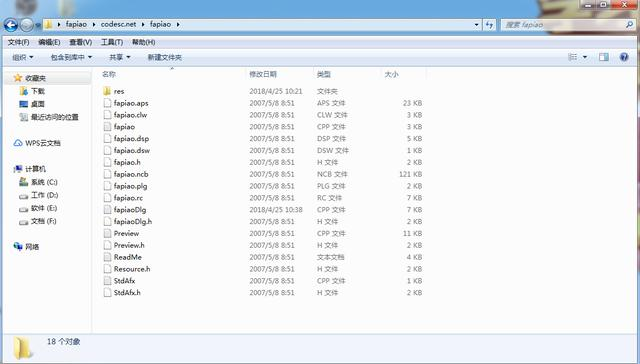Expand the 组织 dropdown
Screen dimensions: 640x364
(x=23, y=57)
